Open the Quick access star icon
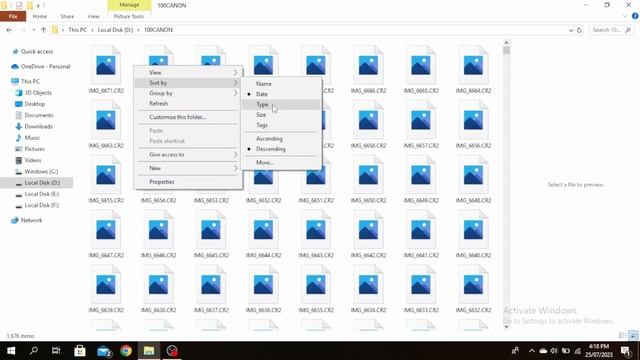The width and height of the screenshot is (640, 360). [x=16, y=51]
